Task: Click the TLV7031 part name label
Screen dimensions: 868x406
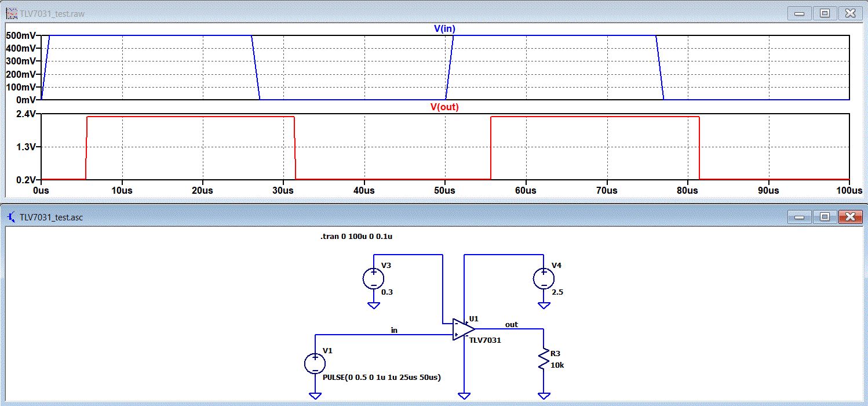Action: tap(485, 340)
